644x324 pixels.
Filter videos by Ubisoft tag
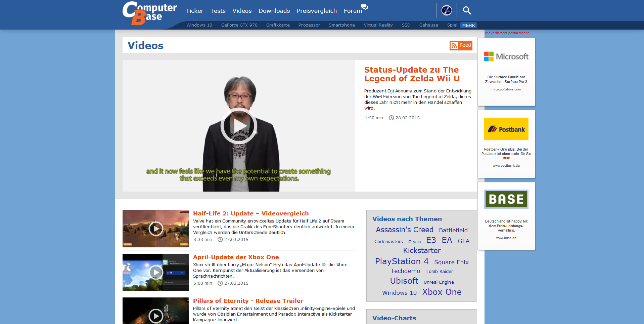[x=404, y=281]
